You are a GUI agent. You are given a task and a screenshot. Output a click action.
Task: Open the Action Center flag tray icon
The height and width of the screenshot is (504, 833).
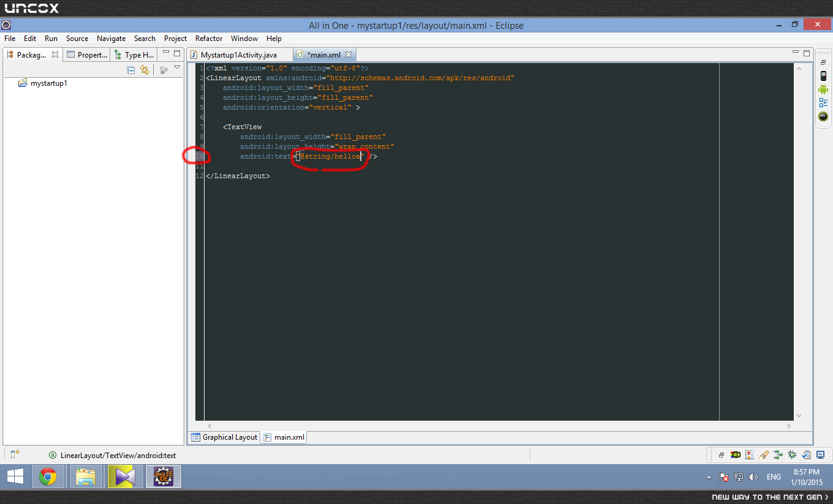(724, 477)
